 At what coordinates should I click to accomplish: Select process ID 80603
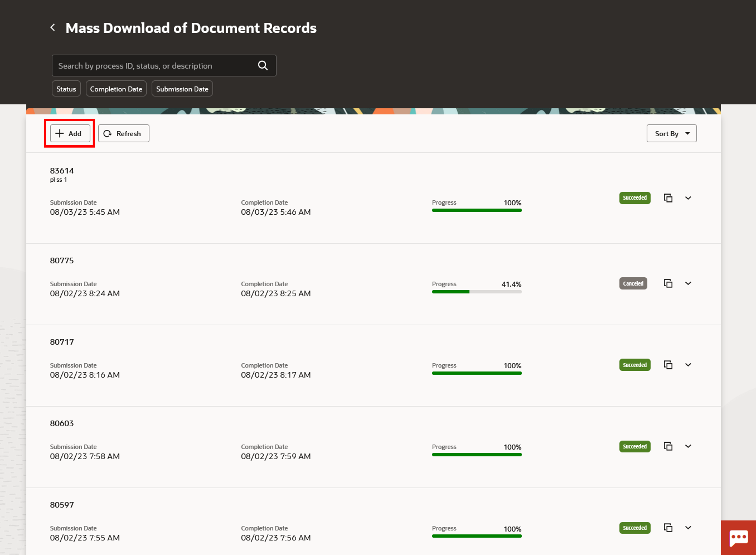pyautogui.click(x=62, y=423)
